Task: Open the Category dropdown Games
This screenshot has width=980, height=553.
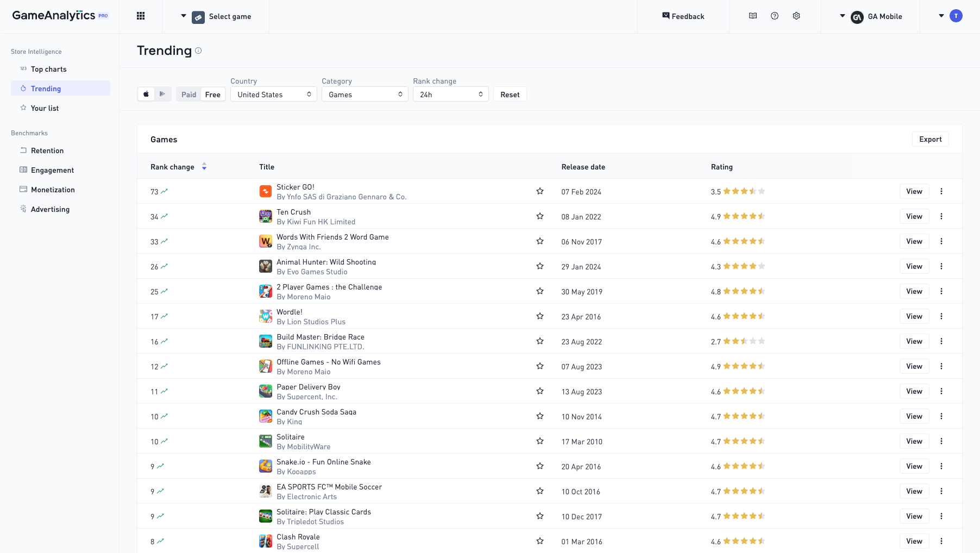Action: 365,95
